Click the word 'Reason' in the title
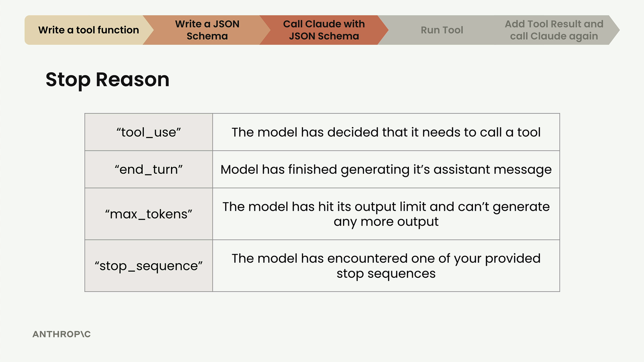Screen dimensions: 644x362 pyautogui.click(x=132, y=79)
